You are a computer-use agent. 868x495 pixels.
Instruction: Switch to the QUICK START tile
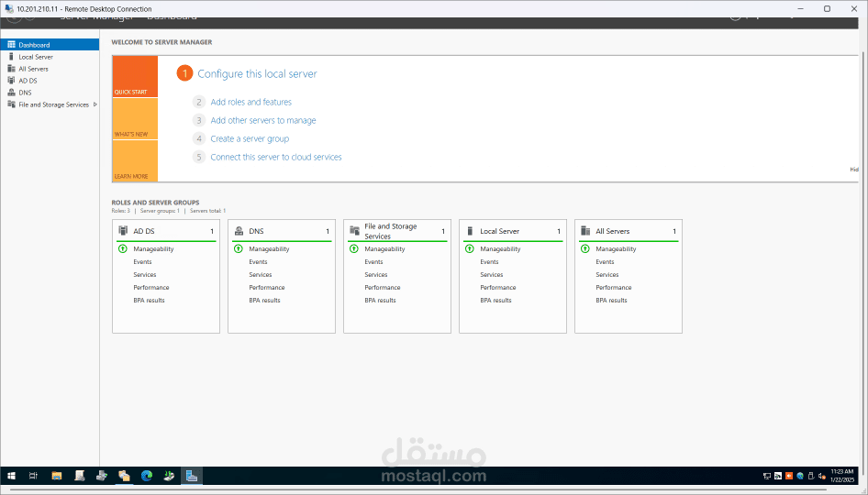(x=135, y=76)
